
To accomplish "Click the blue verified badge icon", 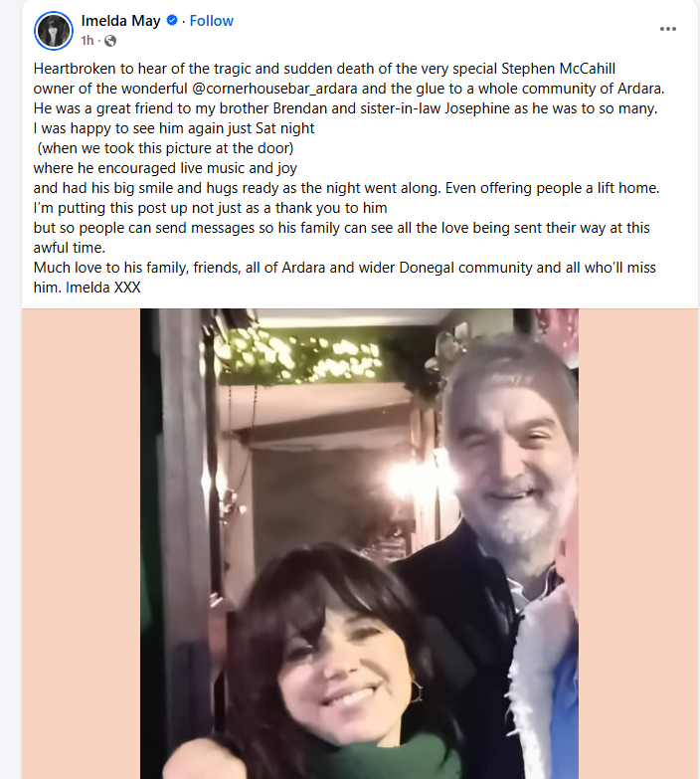I will click(172, 20).
